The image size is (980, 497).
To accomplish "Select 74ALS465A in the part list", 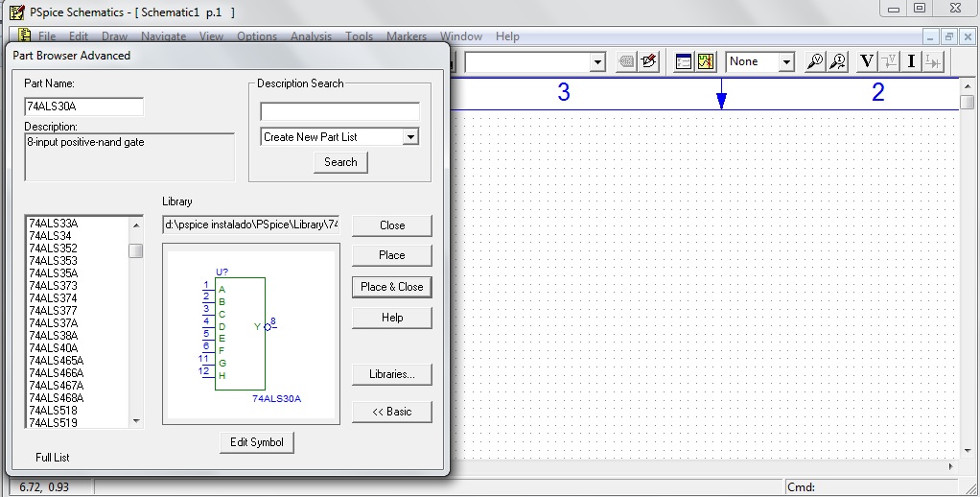I will pyautogui.click(x=57, y=361).
